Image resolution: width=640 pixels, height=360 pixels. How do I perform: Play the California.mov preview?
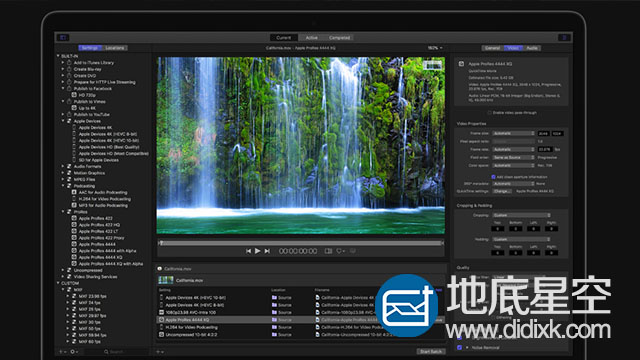(x=257, y=251)
